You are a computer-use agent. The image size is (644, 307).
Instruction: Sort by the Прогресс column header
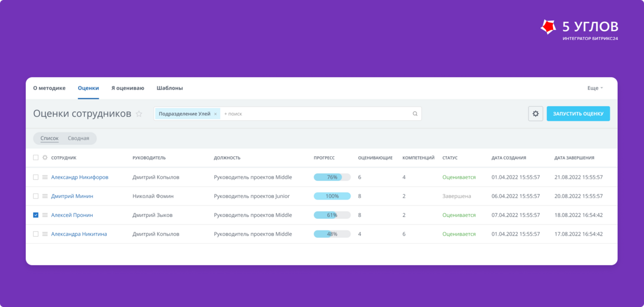(324, 158)
